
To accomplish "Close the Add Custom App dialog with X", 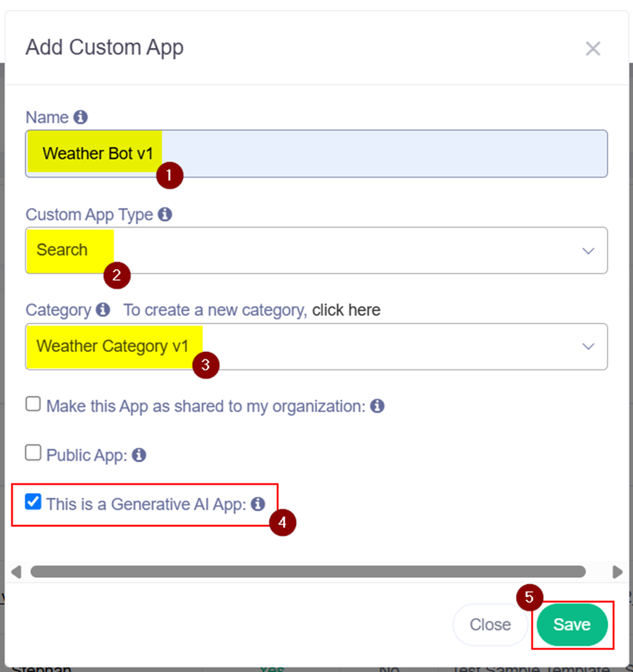I will pyautogui.click(x=593, y=49).
